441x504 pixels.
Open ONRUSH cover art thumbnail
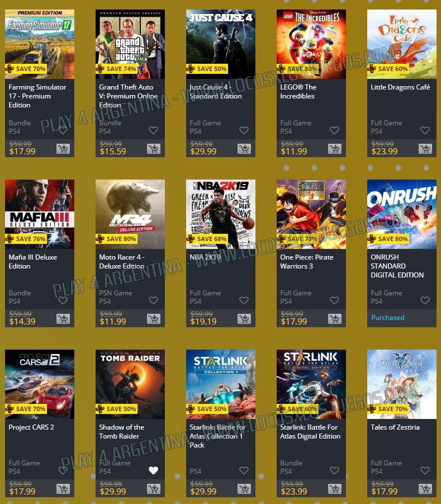click(x=402, y=214)
